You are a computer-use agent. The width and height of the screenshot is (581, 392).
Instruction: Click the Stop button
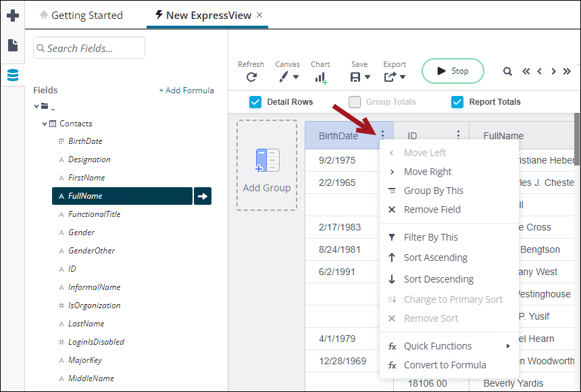coord(453,71)
